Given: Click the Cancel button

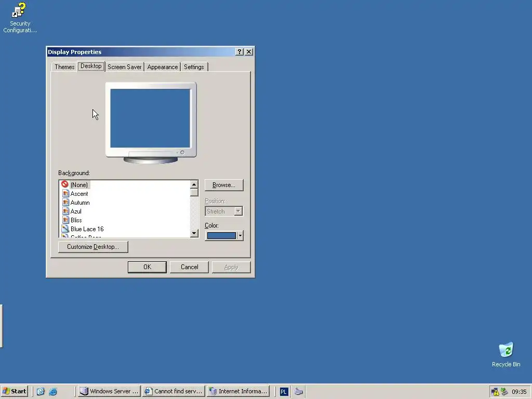Looking at the screenshot, I should pyautogui.click(x=189, y=267).
